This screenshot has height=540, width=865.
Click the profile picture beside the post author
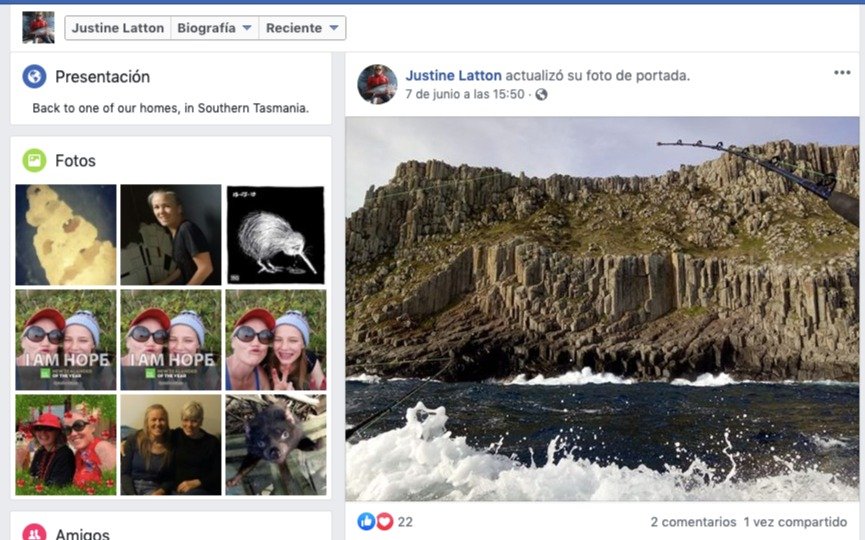tap(377, 84)
